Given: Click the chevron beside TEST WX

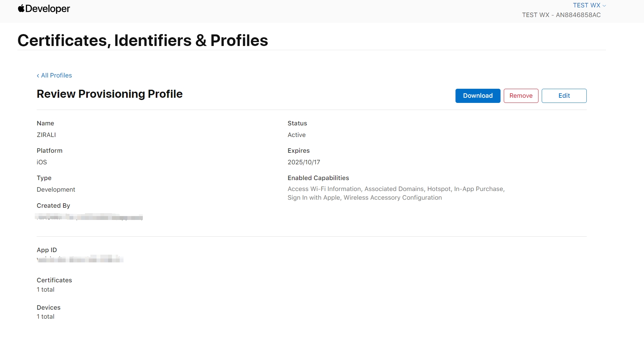Looking at the screenshot, I should (x=604, y=6).
